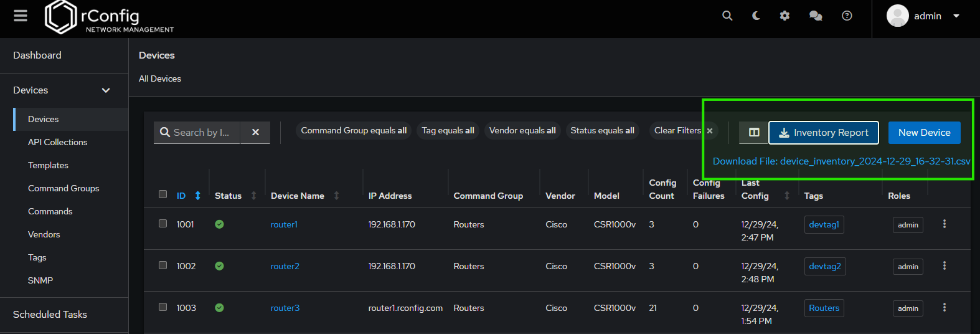Click green status icon for router2
This screenshot has height=334, width=980.
tap(219, 266)
